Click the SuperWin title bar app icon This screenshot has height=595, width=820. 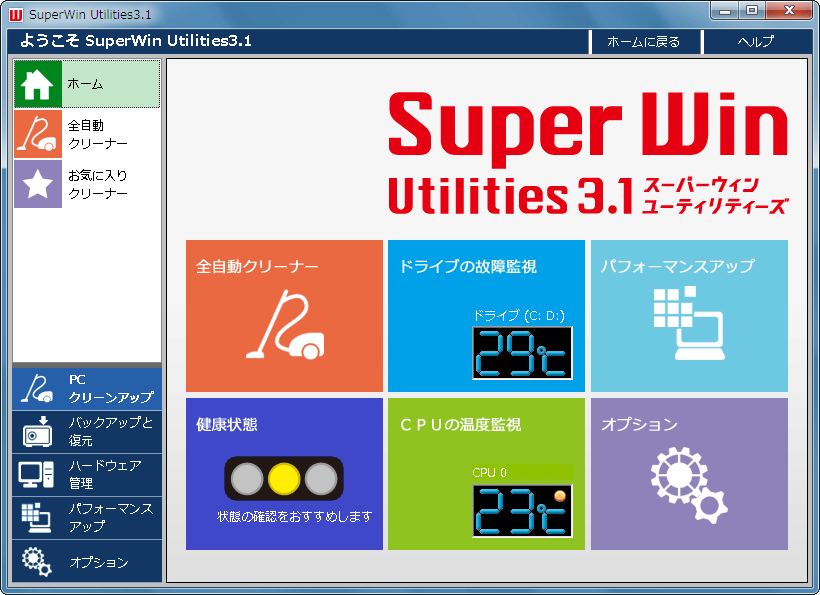point(16,15)
